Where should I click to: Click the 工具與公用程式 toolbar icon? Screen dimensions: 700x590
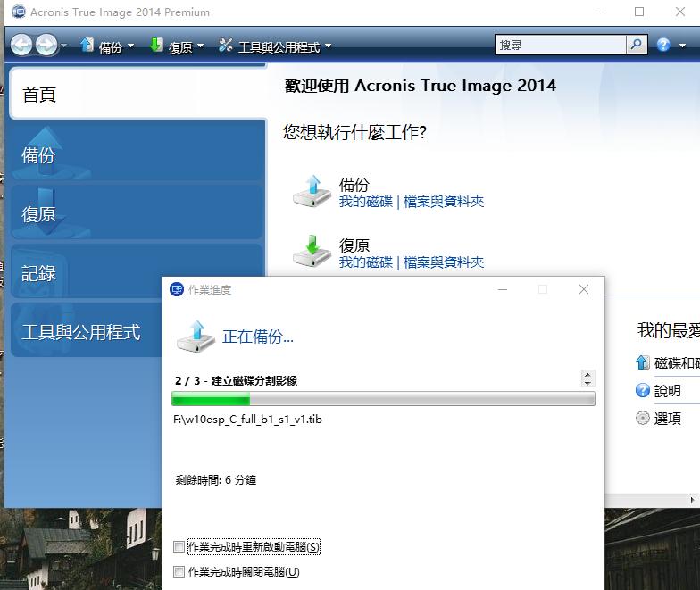click(225, 45)
